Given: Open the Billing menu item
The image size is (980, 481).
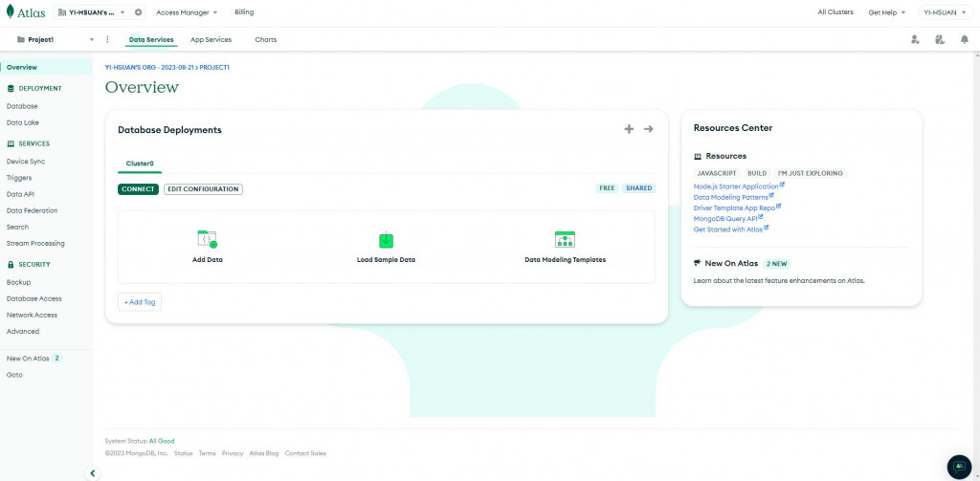Looking at the screenshot, I should coord(244,11).
